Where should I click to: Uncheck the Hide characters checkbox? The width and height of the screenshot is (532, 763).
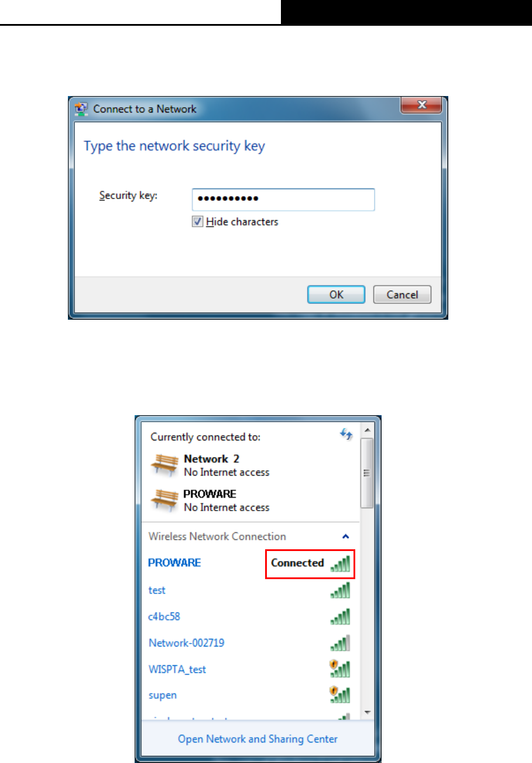click(x=198, y=221)
